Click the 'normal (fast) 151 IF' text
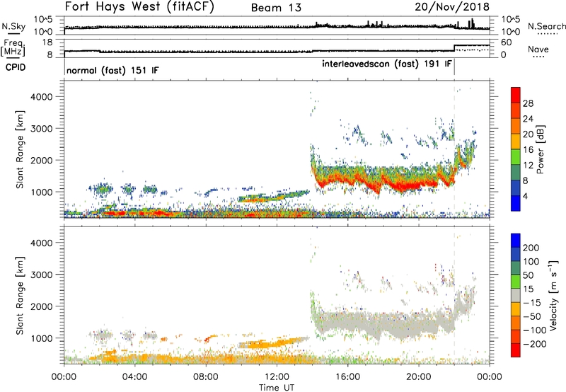This screenshot has width=566, height=392. coord(112,70)
